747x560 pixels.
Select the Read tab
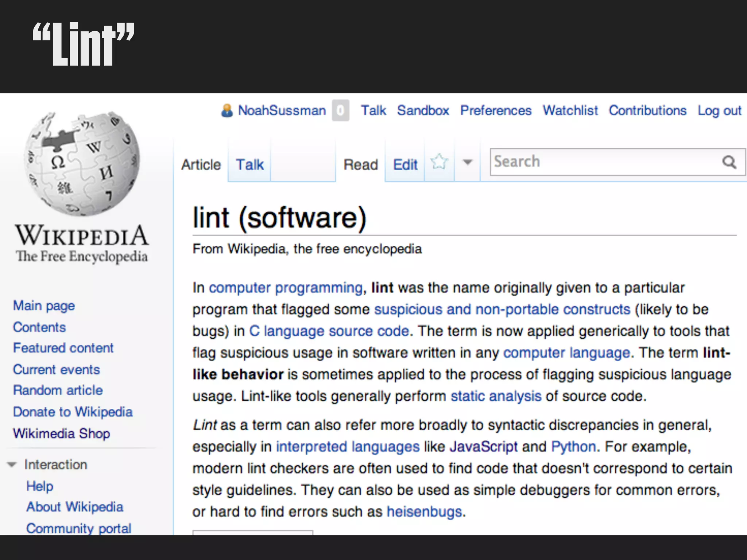point(360,165)
